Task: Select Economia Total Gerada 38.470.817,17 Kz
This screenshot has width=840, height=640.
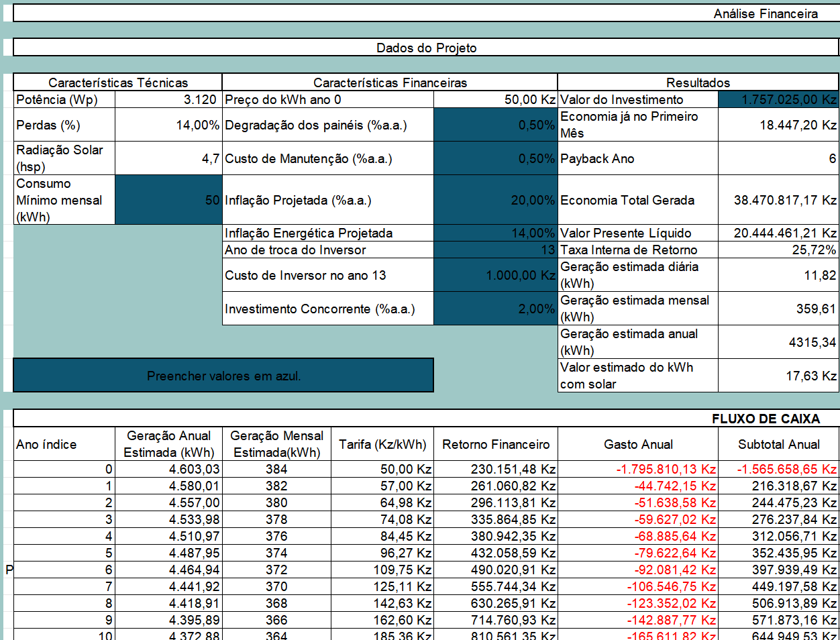Action: pyautogui.click(x=778, y=200)
